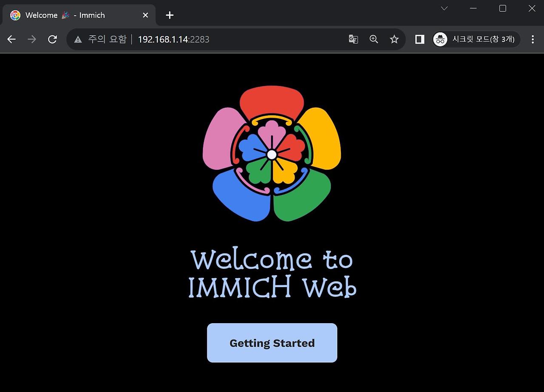The height and width of the screenshot is (392, 544).
Task: Go back to the previous page
Action: pos(11,39)
